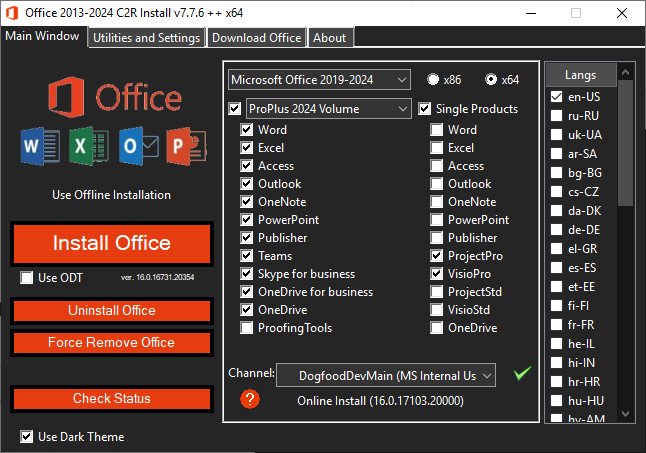Screen dimensions: 646x453
Task: Check OneNote under Single Products
Action: click(x=437, y=202)
